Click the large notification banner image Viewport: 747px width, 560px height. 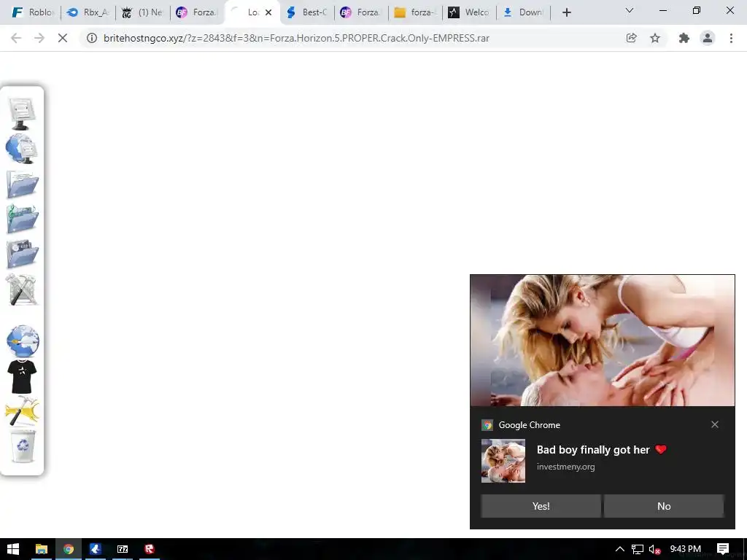602,341
